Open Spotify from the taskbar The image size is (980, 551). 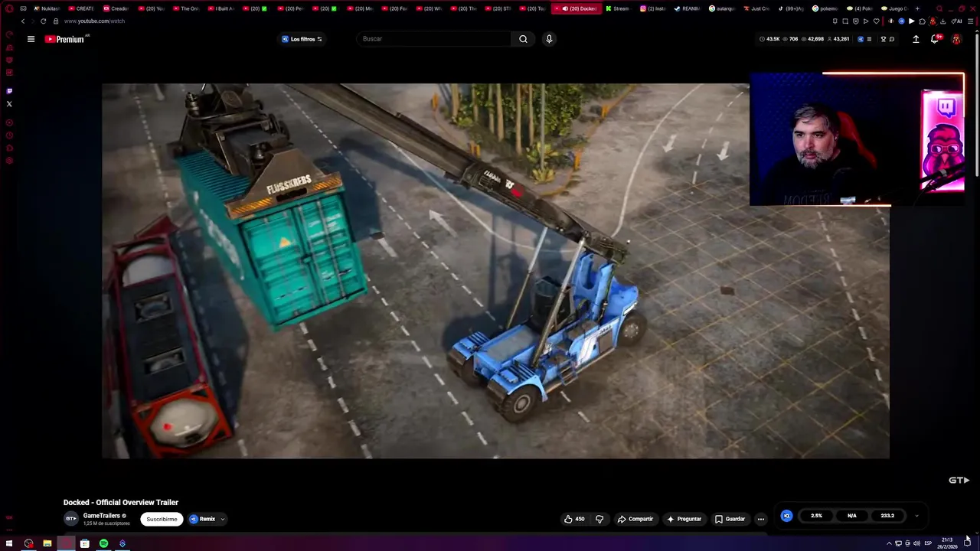point(103,543)
